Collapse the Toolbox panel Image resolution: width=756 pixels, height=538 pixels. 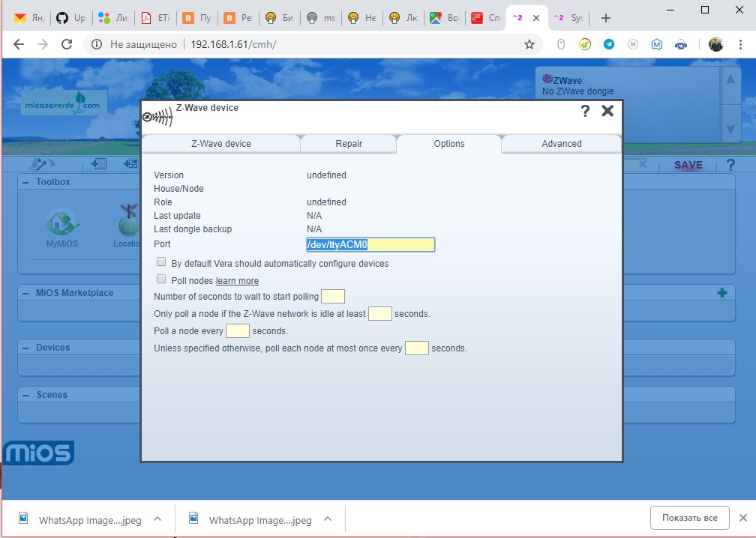[25, 182]
